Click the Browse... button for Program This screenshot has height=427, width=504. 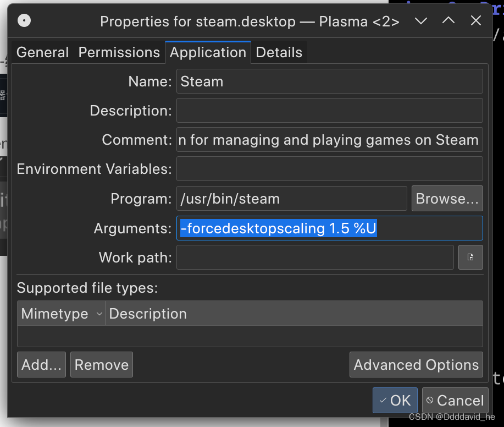tap(447, 199)
